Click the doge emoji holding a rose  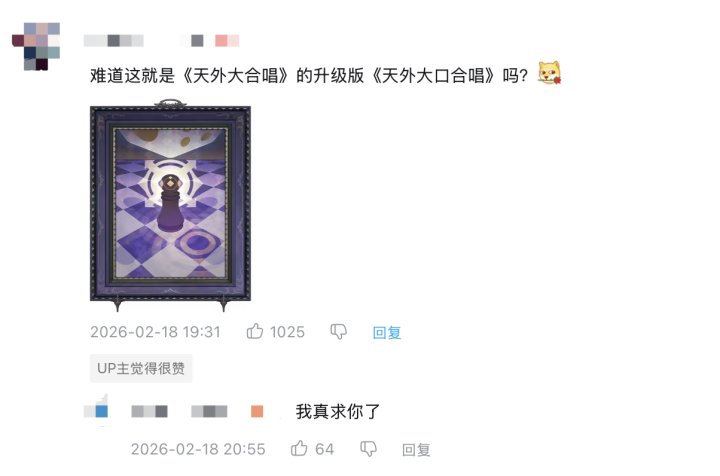[549, 73]
